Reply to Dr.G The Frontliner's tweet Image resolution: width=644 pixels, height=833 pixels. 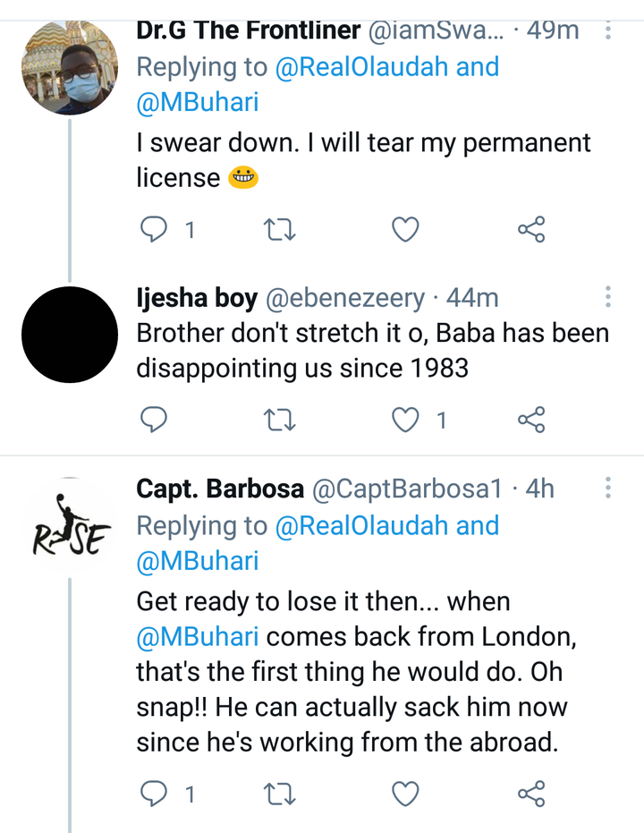click(x=154, y=229)
